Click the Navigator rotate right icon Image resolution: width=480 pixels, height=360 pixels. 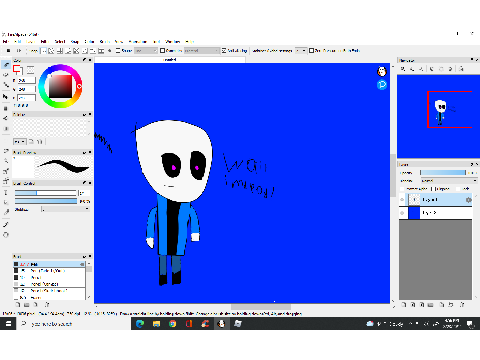(450, 69)
